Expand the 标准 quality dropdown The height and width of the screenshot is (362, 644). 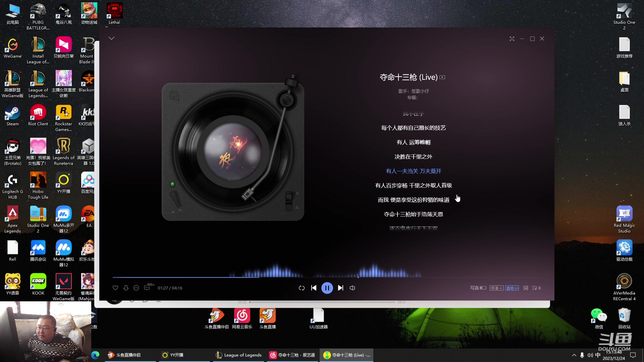[496, 288]
